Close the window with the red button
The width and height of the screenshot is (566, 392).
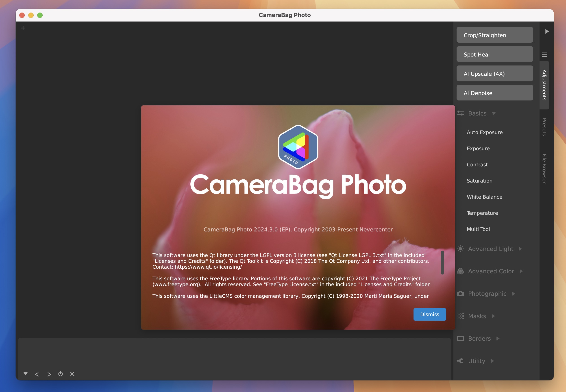point(22,15)
